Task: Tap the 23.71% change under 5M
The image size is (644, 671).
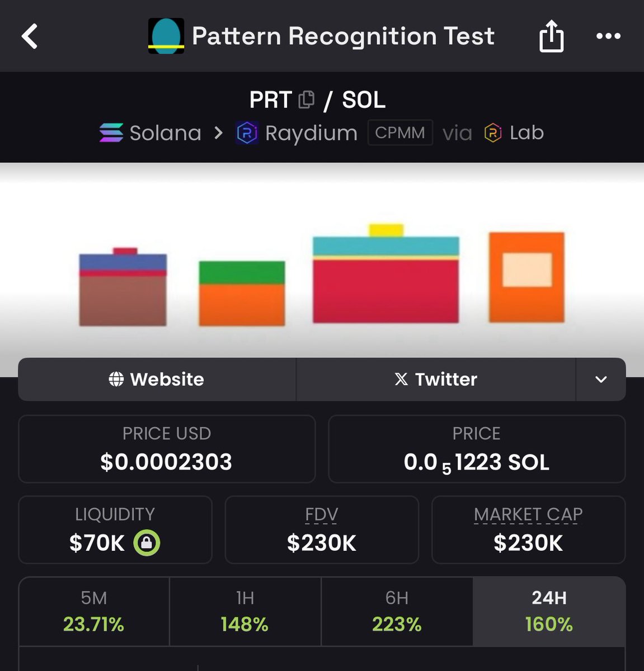Action: pos(93,624)
